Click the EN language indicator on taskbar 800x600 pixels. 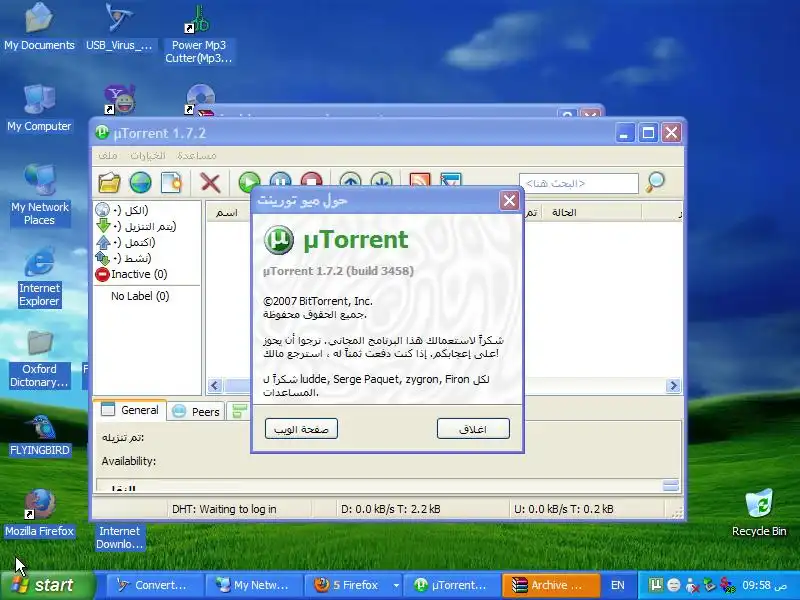click(617, 585)
